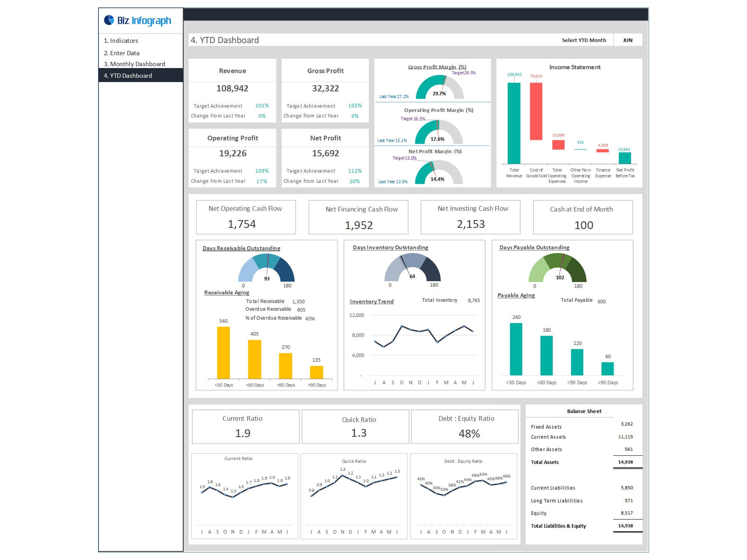Go to Enter Data page
Viewport: 747px width, 560px height.
coord(122,53)
